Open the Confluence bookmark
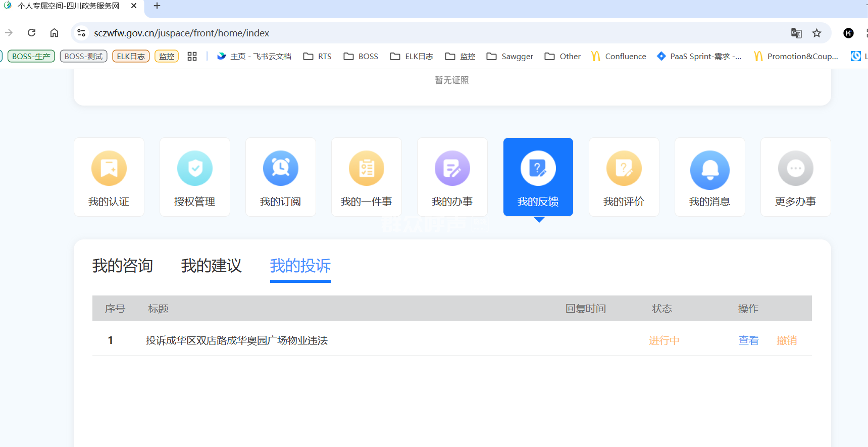This screenshot has height=447, width=868. [x=619, y=56]
